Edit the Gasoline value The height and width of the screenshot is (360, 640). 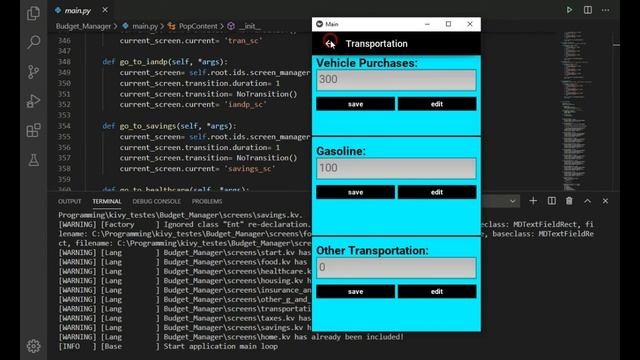tap(437, 192)
